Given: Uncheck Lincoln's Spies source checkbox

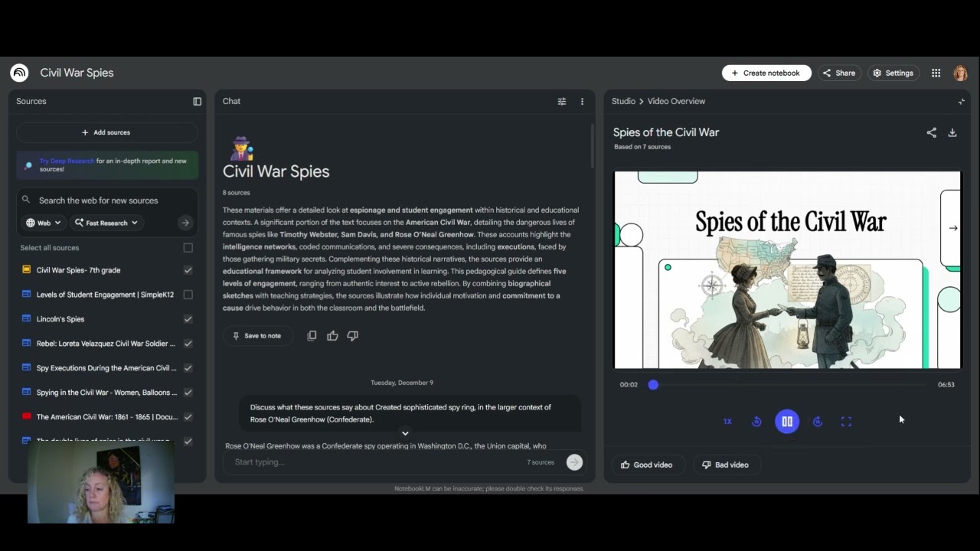Looking at the screenshot, I should click(188, 319).
